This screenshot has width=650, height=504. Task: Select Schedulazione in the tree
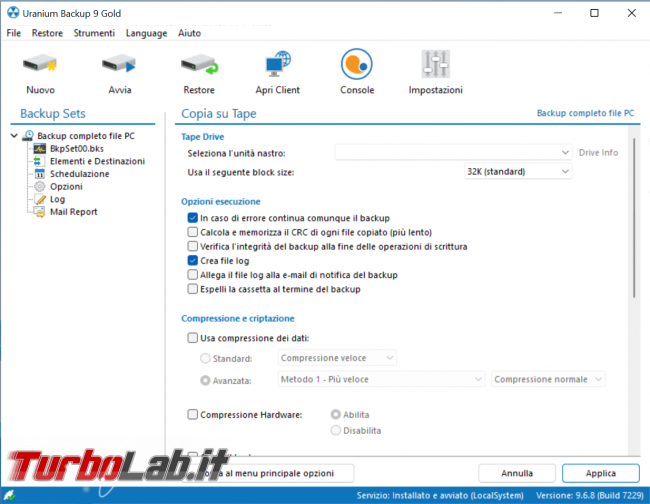pos(80,174)
